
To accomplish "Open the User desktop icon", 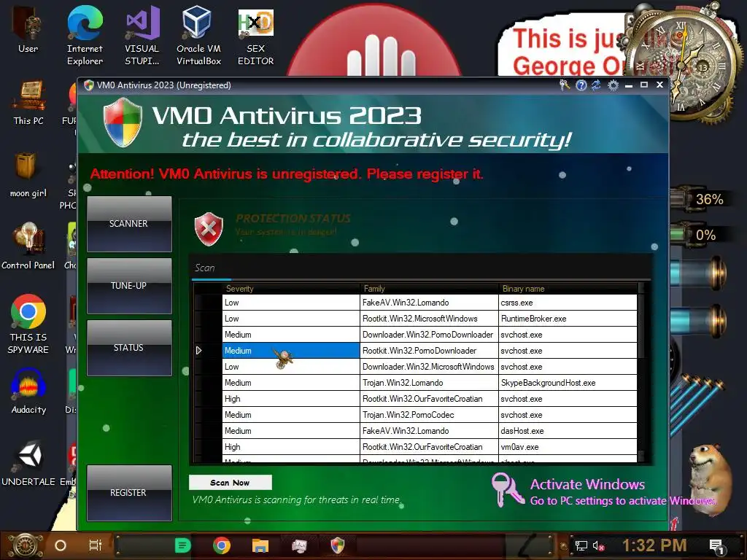I will pos(28,29).
